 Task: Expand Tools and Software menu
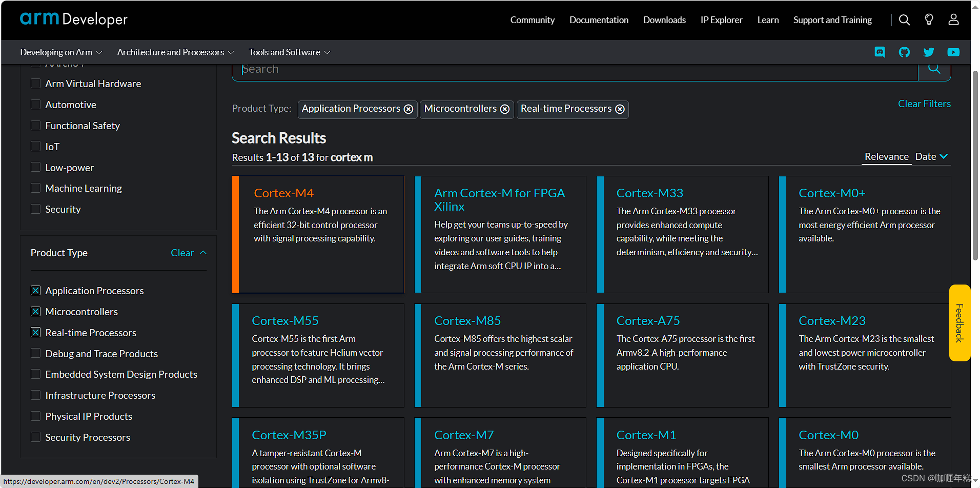[290, 52]
